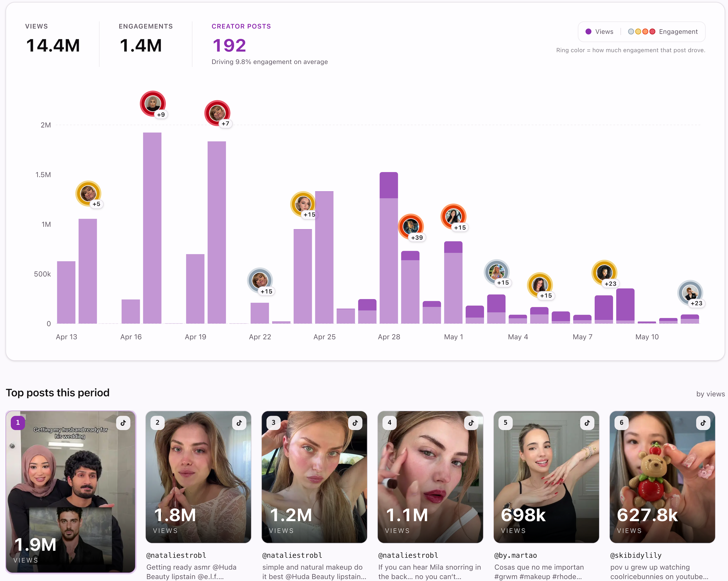The image size is (728, 581).
Task: Click the tallest bar at Apr 17
Action: (152, 228)
